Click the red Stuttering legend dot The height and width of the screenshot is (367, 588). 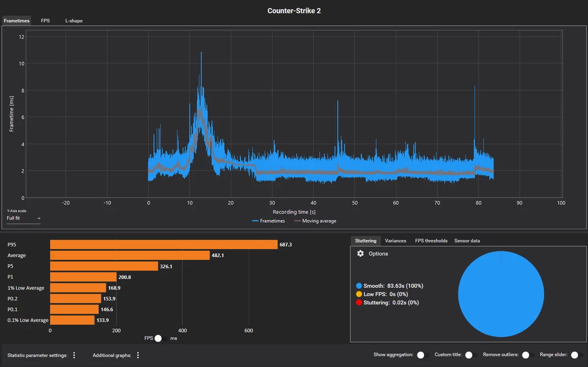(x=359, y=302)
